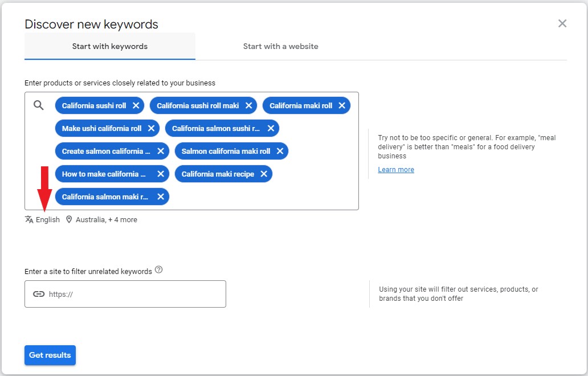This screenshot has width=588, height=376.
Task: Click the 'Discover new keywords' heading
Action: point(92,24)
